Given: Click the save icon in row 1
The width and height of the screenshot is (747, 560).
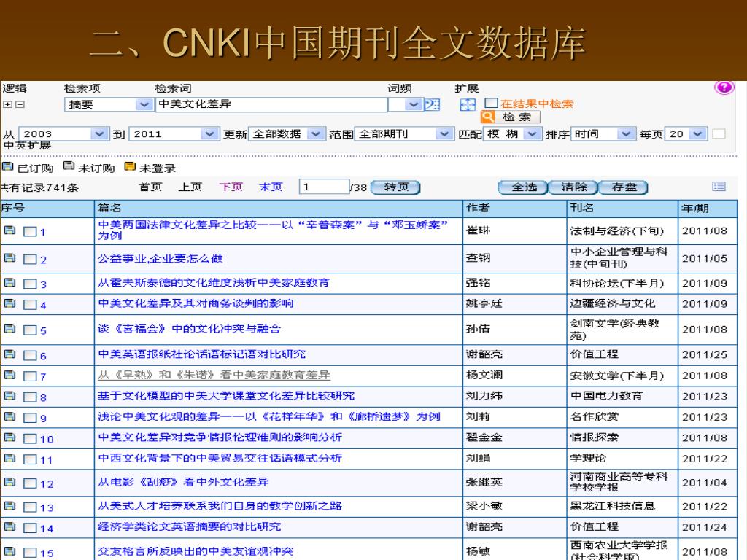Looking at the screenshot, I should (9, 230).
